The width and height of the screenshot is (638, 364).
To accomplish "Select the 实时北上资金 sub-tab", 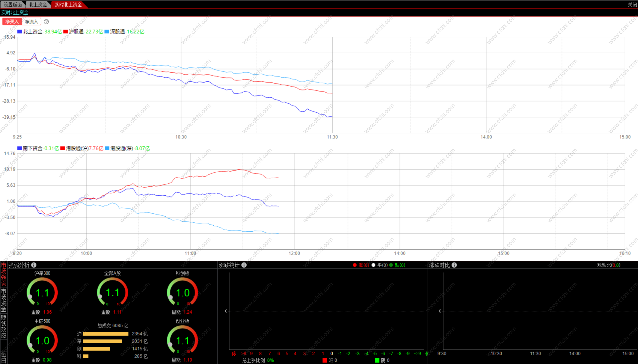I will click(15, 12).
